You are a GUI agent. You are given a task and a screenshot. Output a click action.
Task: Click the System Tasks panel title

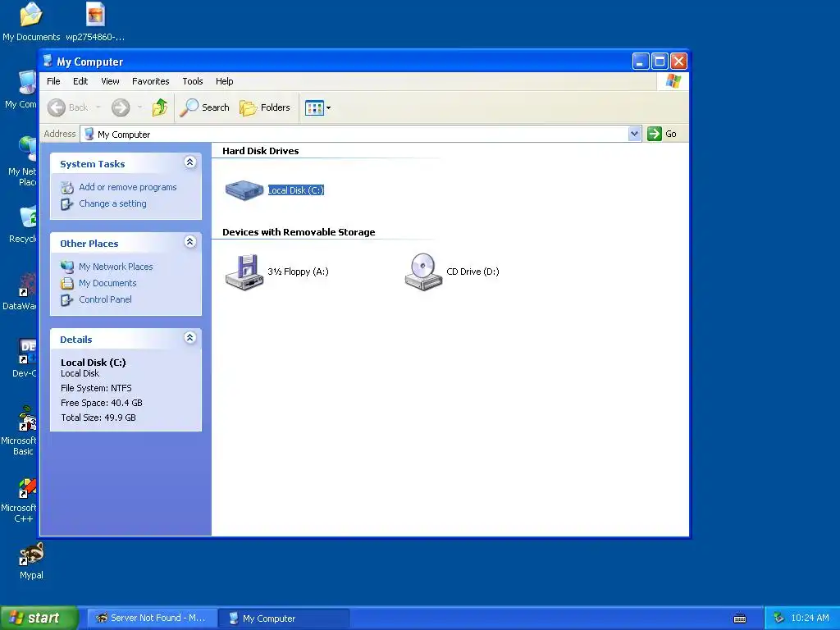(92, 164)
